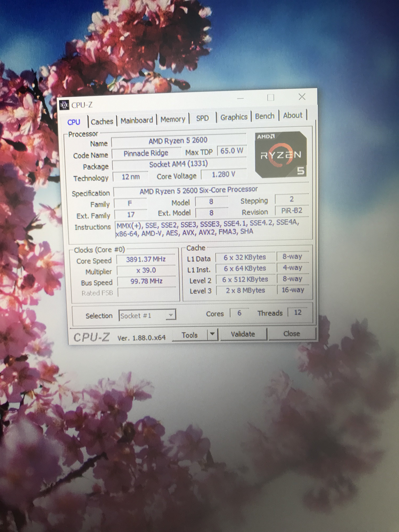Image resolution: width=399 pixels, height=532 pixels.
Task: Select the CPU tab
Action: point(74,122)
